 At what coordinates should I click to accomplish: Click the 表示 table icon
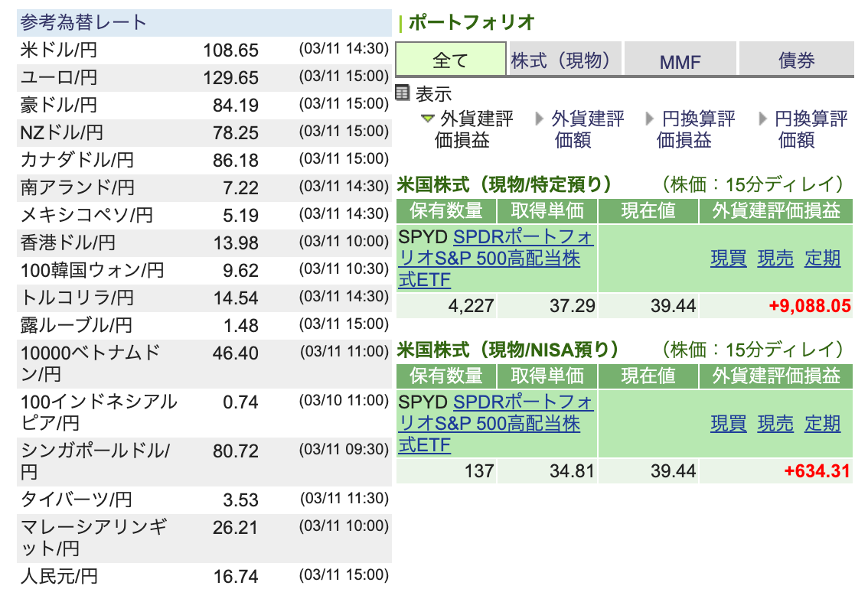click(x=403, y=93)
